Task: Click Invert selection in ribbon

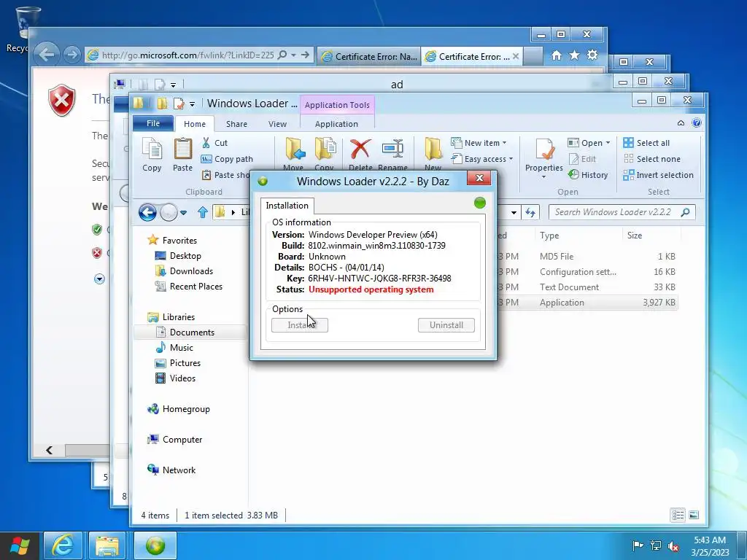Action: (659, 175)
